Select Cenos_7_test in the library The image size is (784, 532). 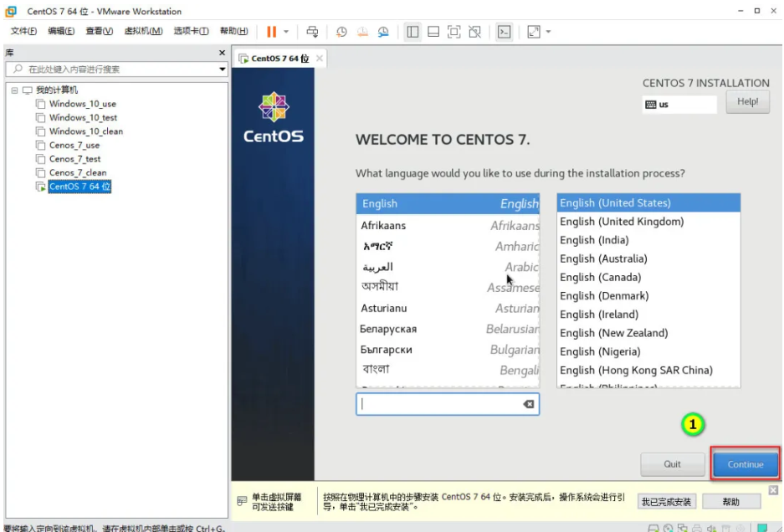(x=75, y=159)
